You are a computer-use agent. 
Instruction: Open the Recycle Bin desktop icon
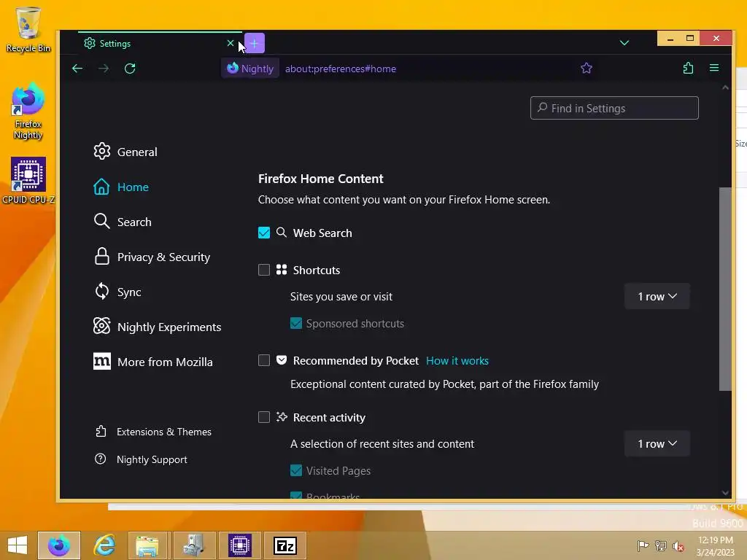coord(28,29)
